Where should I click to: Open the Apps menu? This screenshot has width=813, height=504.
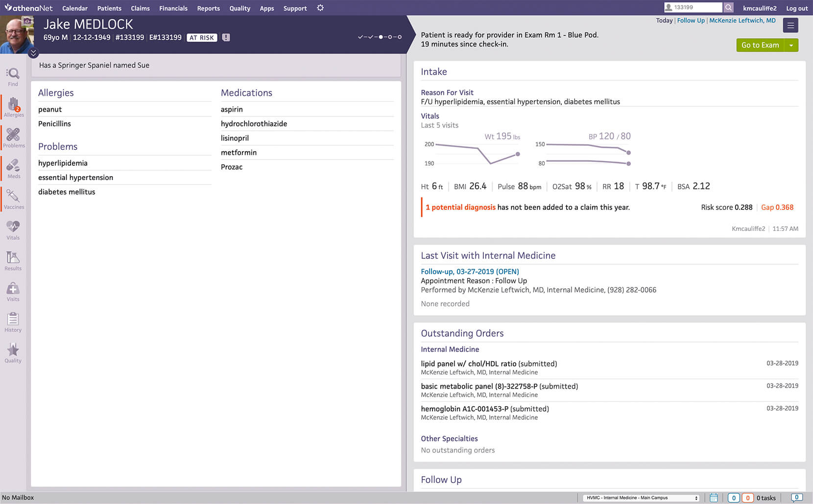click(x=267, y=8)
